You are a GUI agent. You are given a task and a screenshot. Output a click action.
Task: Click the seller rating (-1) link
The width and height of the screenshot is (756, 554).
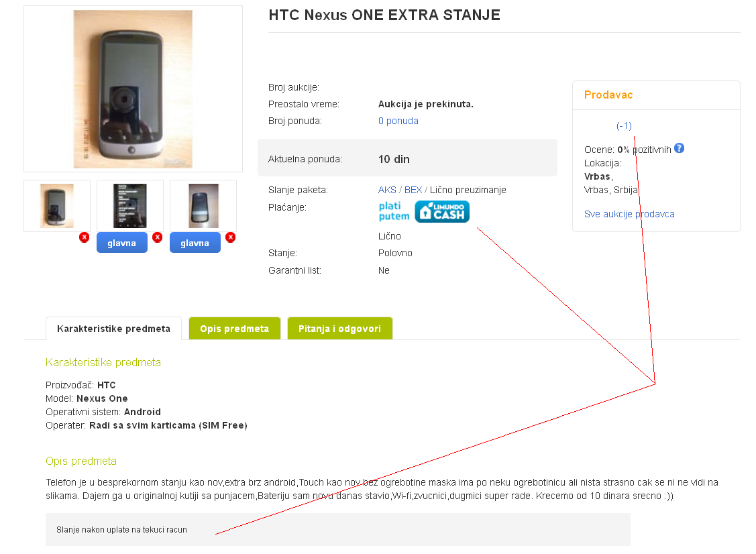(x=624, y=126)
